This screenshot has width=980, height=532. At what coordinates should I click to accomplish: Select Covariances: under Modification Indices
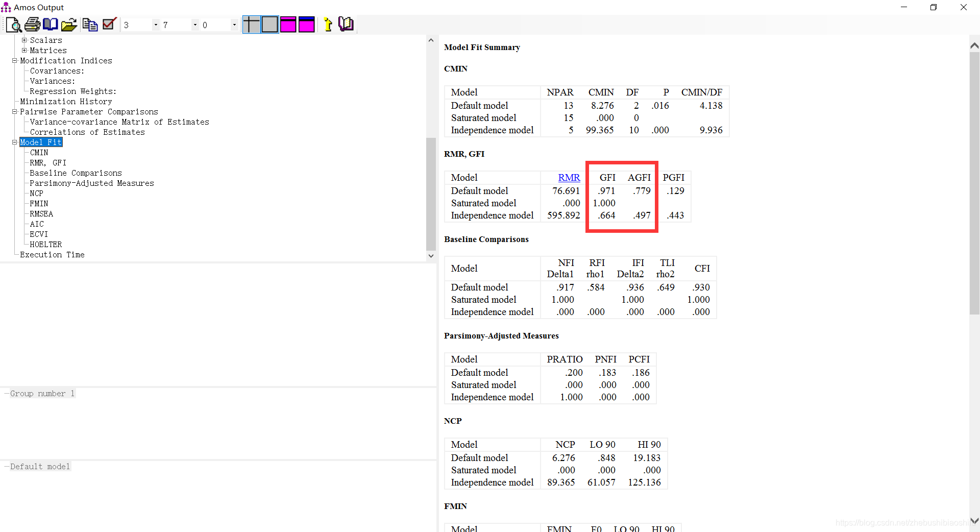57,71
